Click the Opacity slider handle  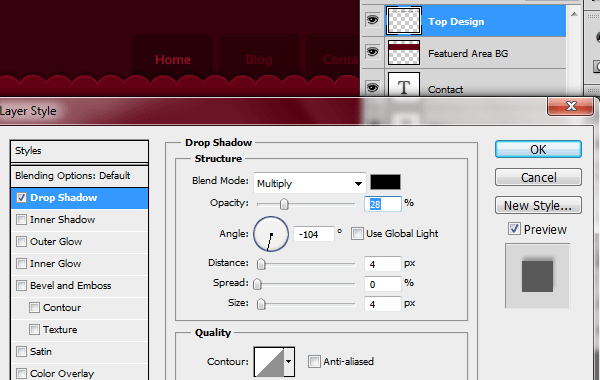(x=284, y=204)
